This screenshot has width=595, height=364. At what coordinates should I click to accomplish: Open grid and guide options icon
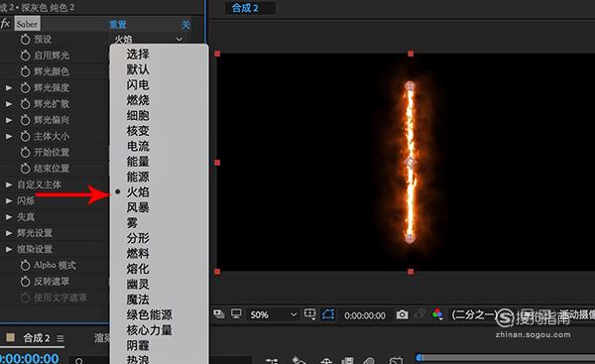(310, 314)
